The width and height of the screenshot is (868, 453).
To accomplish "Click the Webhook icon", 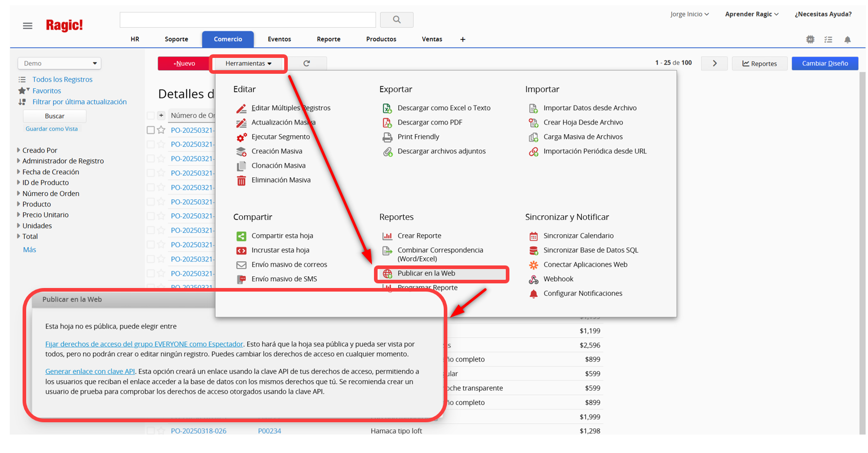I will 534,279.
